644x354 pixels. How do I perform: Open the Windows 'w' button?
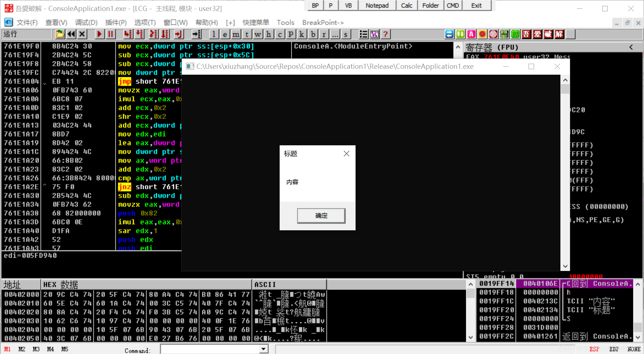(x=258, y=34)
